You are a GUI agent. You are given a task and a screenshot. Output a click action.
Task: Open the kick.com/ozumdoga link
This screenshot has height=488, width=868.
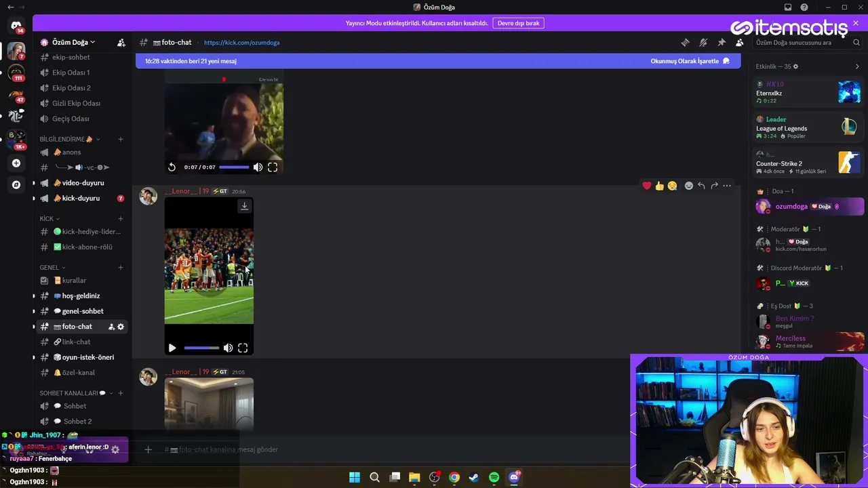241,42
